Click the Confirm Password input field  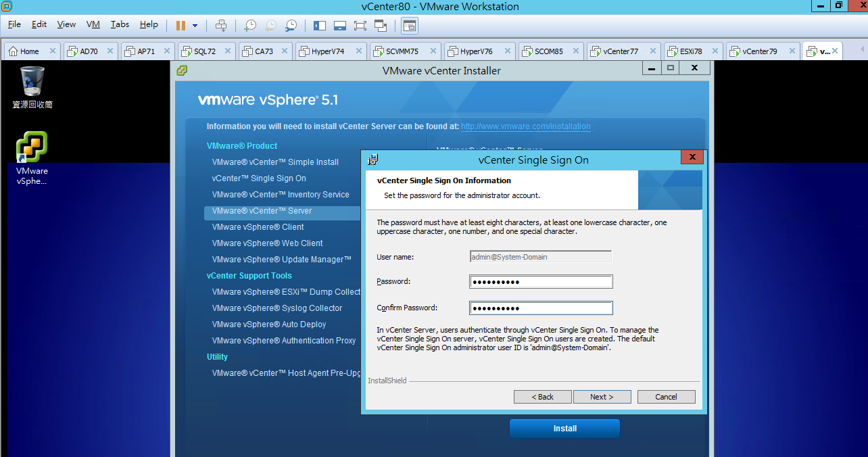(541, 308)
